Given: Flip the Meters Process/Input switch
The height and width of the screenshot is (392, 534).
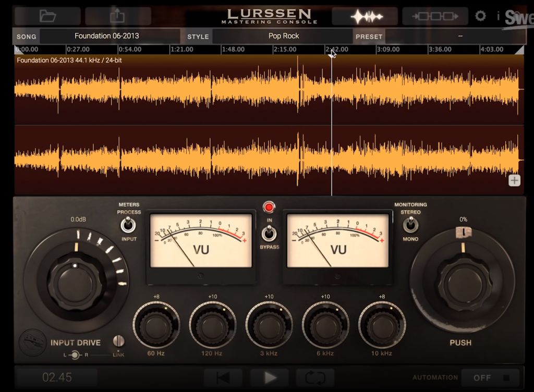Looking at the screenshot, I should pyautogui.click(x=128, y=225).
